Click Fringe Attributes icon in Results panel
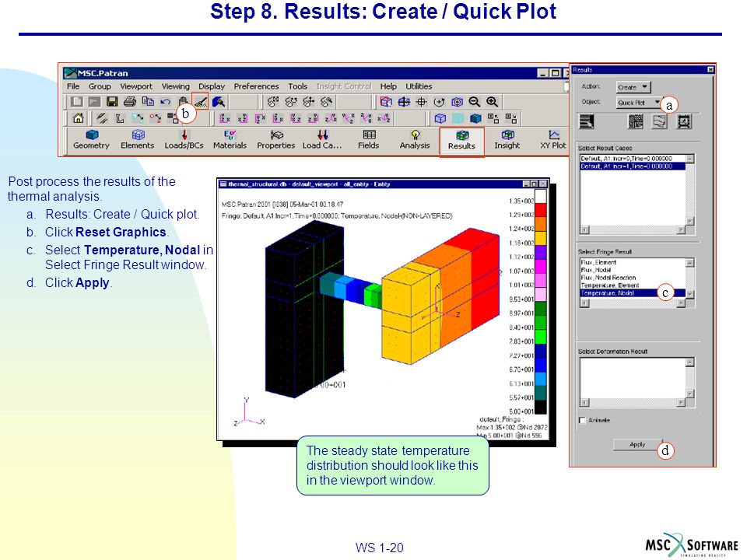This screenshot has width=747, height=560. pyautogui.click(x=636, y=122)
